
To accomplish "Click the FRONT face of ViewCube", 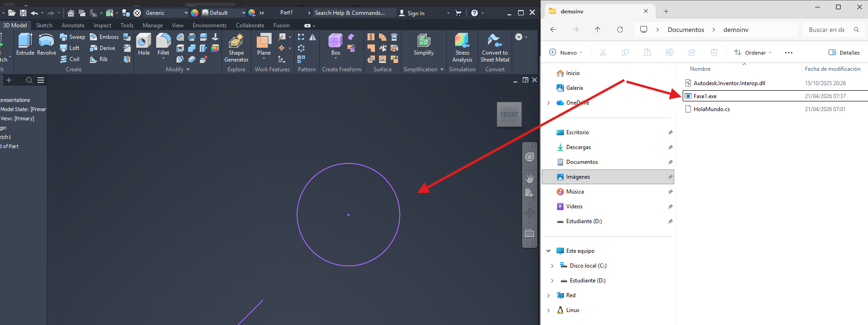I will pyautogui.click(x=509, y=114).
